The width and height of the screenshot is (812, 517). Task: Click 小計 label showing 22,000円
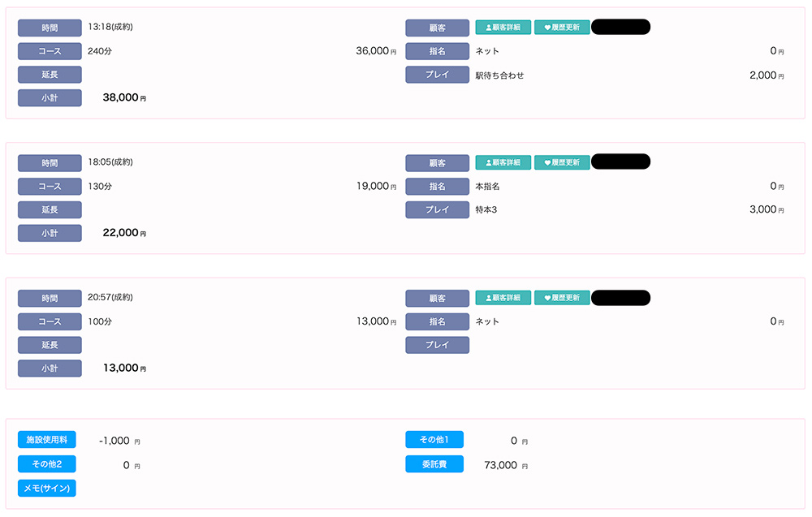coord(50,234)
